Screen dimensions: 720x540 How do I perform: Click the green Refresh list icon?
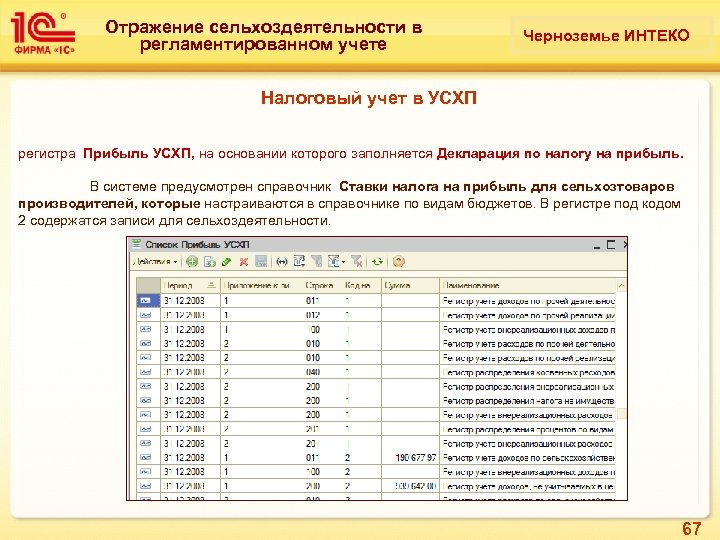[377, 262]
